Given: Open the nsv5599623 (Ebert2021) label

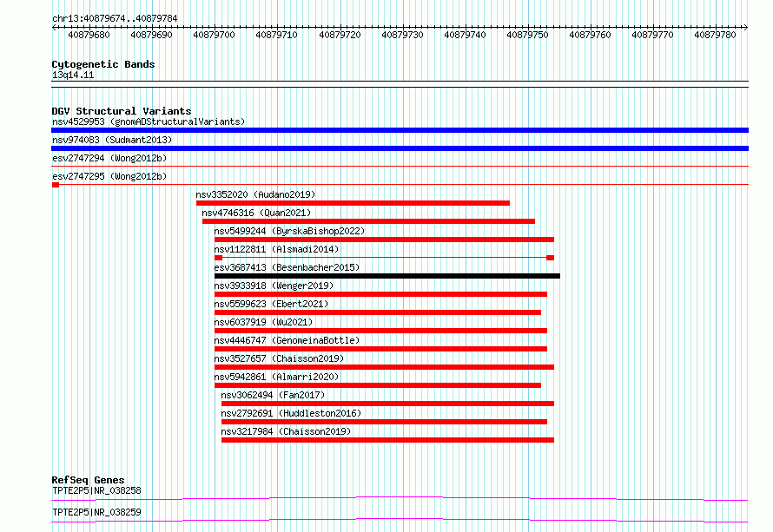Looking at the screenshot, I should click(271, 304).
